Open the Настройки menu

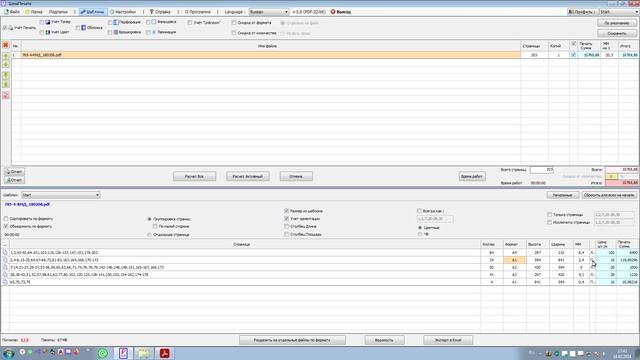pyautogui.click(x=122, y=12)
